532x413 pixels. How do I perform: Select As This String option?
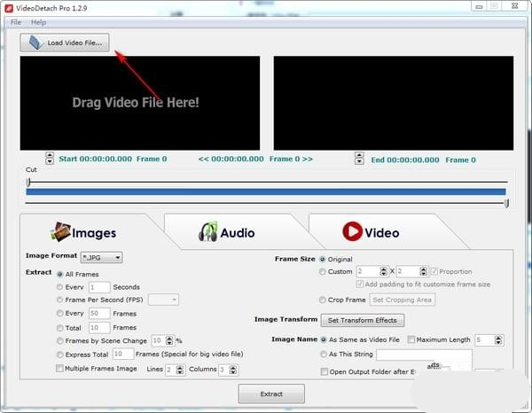pyautogui.click(x=324, y=355)
